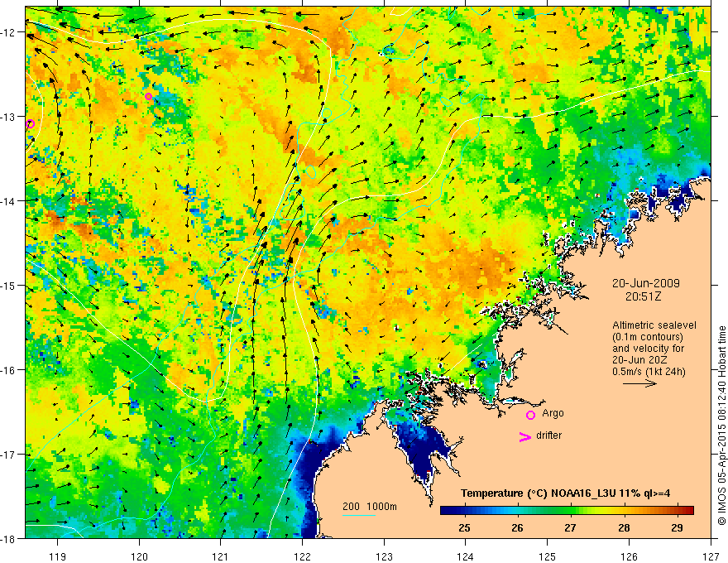Click the cyan 200 1000m isobath legend line
Viewport: 728px width, 563px height.
coord(359,515)
